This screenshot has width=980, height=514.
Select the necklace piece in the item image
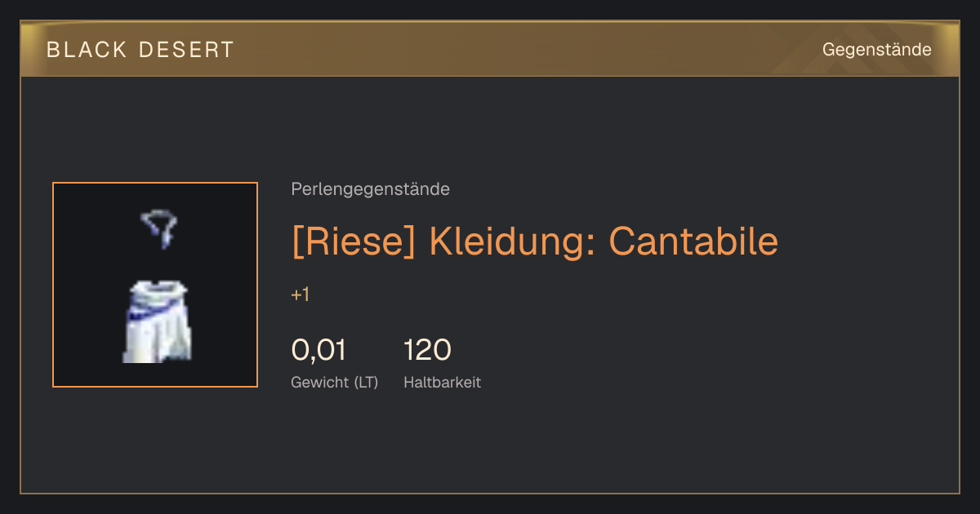pos(159,228)
